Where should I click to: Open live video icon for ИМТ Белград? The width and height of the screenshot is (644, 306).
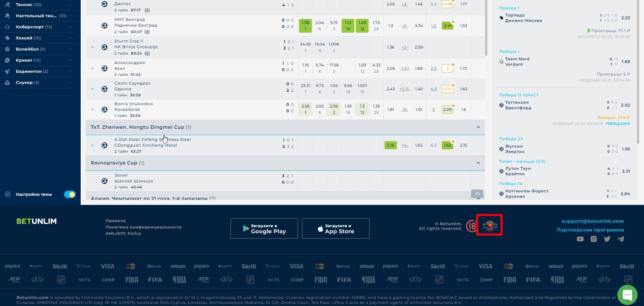pos(147,32)
